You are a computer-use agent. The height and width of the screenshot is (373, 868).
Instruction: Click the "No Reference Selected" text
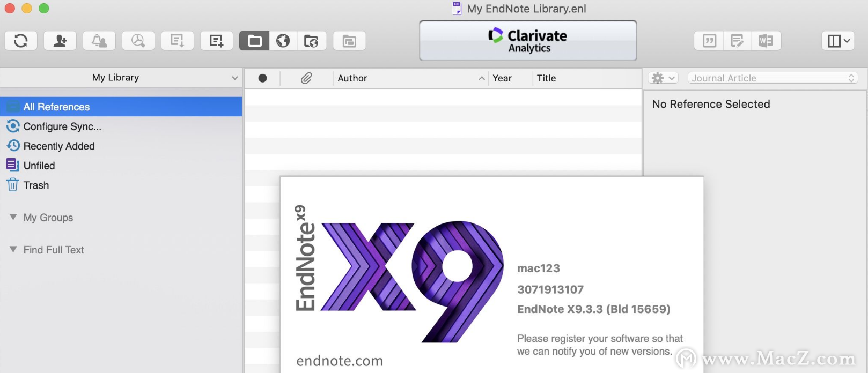[711, 104]
